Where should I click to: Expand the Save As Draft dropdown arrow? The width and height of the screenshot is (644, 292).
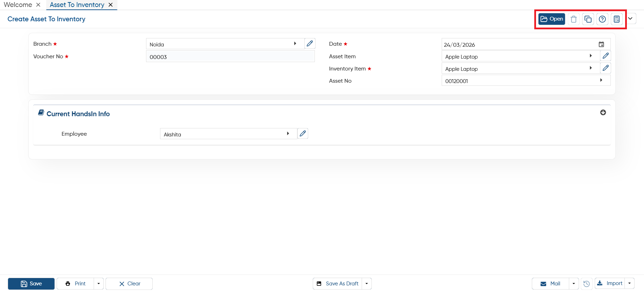(x=367, y=284)
